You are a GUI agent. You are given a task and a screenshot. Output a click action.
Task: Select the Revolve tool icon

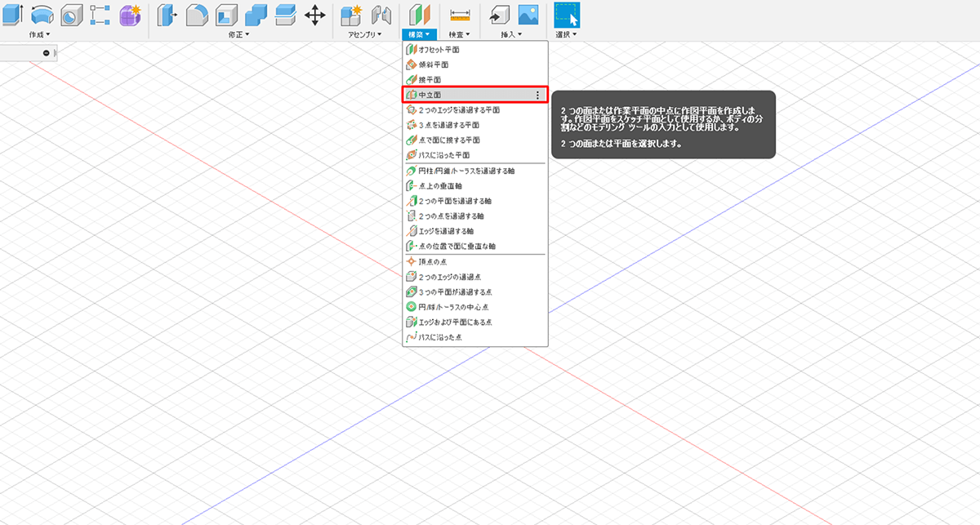pos(42,14)
